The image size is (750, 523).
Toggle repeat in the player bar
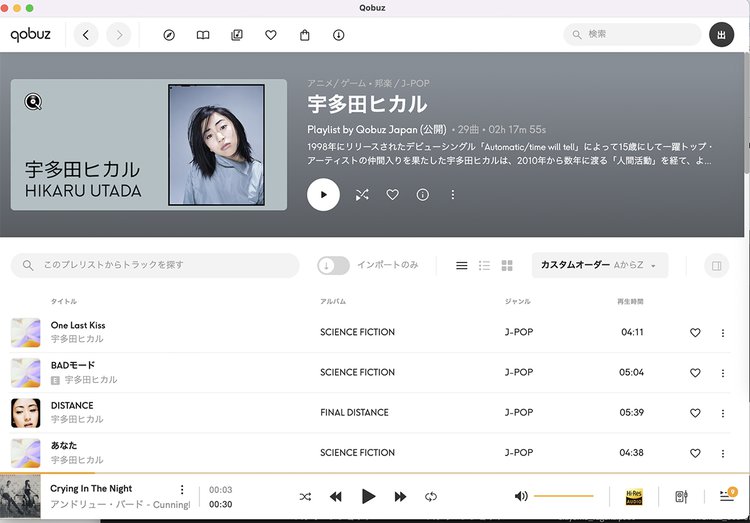point(430,497)
